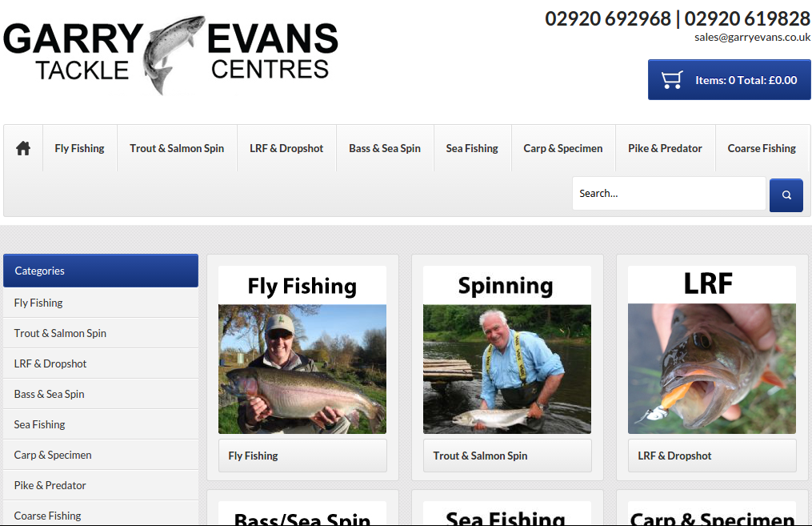
Task: Go to Bass & Sea Spin menu item
Action: pyautogui.click(x=385, y=148)
